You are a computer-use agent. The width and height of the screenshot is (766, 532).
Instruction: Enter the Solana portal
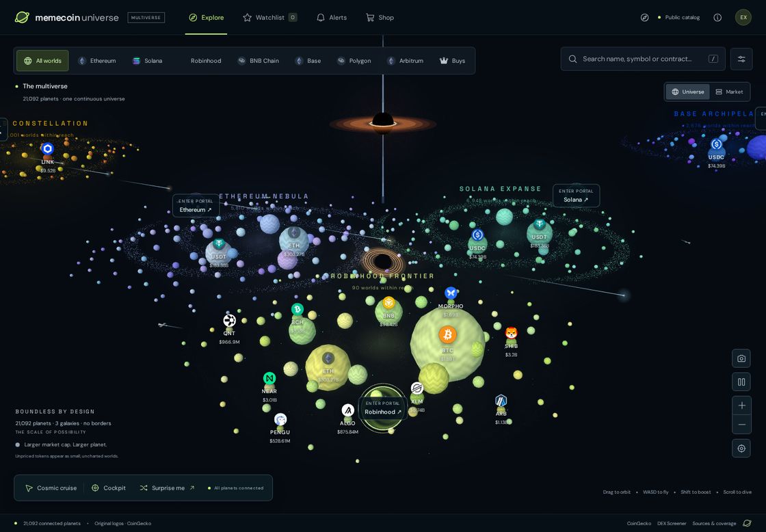point(576,196)
